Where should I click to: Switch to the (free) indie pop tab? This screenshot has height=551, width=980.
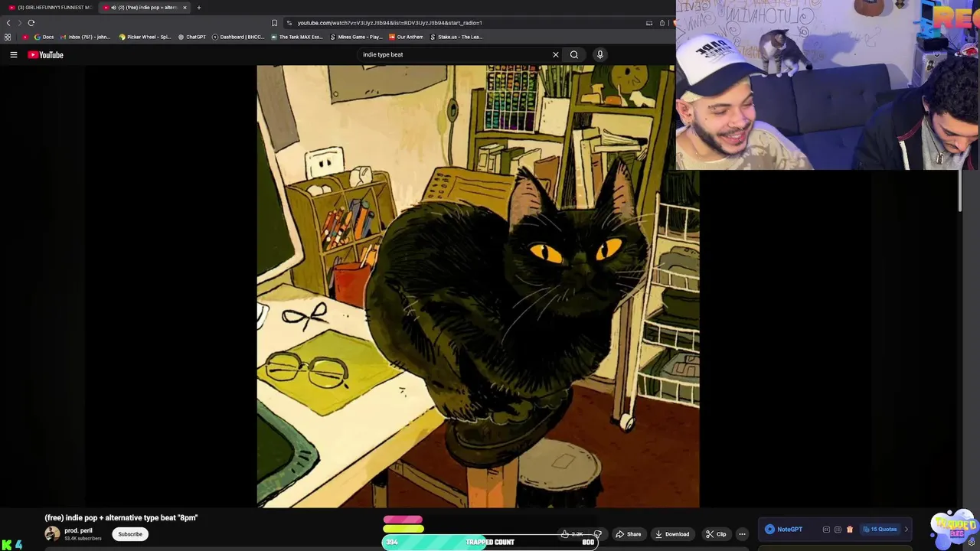145,8
